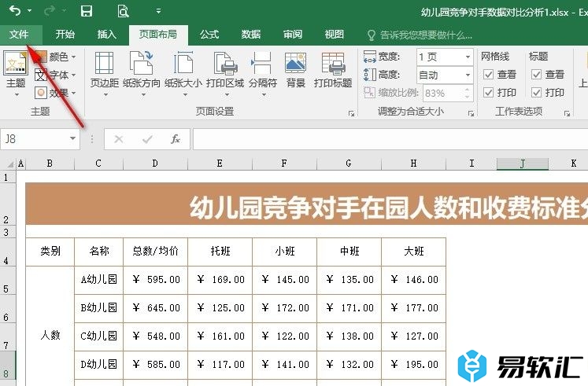588x386 pixels.
Task: Select the '总数/均价' header cell
Action: (x=155, y=252)
